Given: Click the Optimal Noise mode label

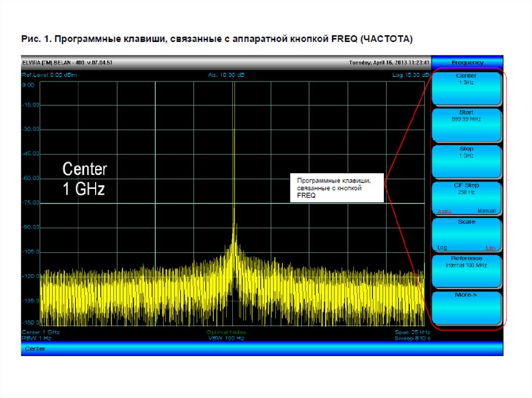Looking at the screenshot, I should pos(226,332).
